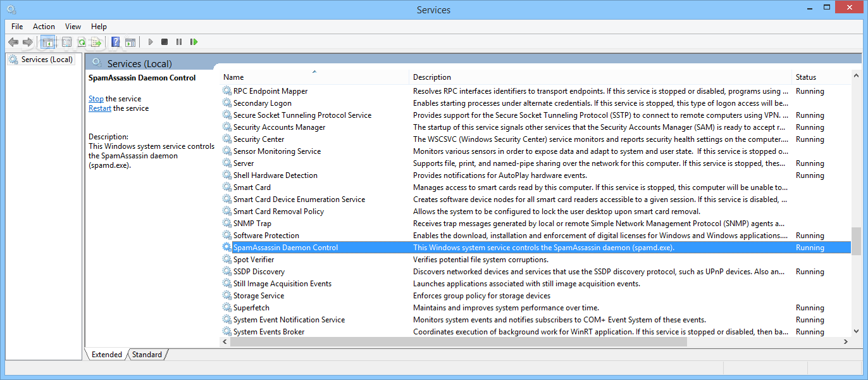Select the Spot Verifier service name

point(254,260)
